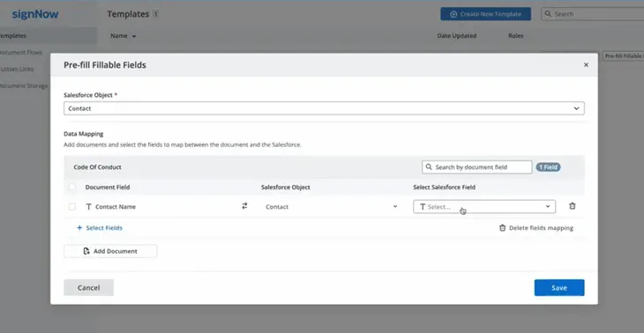The height and width of the screenshot is (333, 644).
Task: Click the Code Of Conduct document header
Action: click(97, 166)
